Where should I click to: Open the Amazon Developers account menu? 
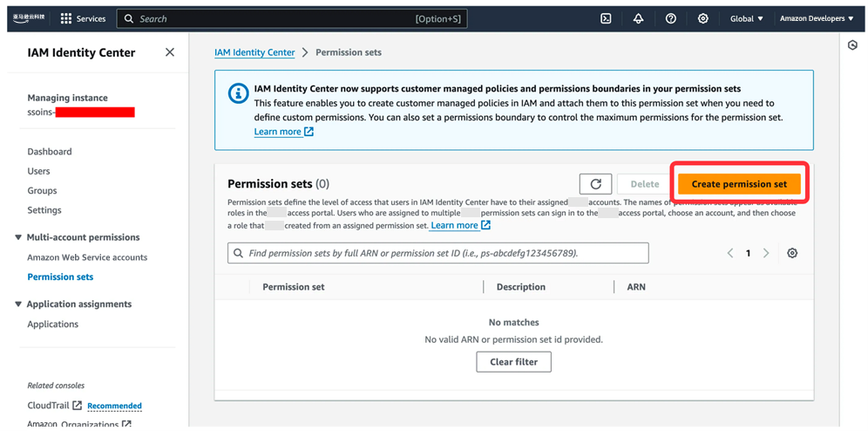(817, 19)
